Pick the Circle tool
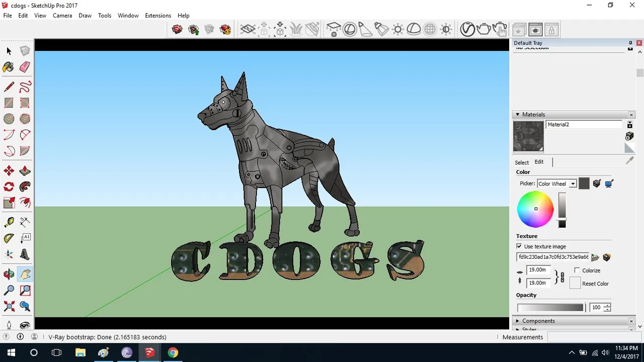The width and height of the screenshot is (644, 362). (x=9, y=119)
